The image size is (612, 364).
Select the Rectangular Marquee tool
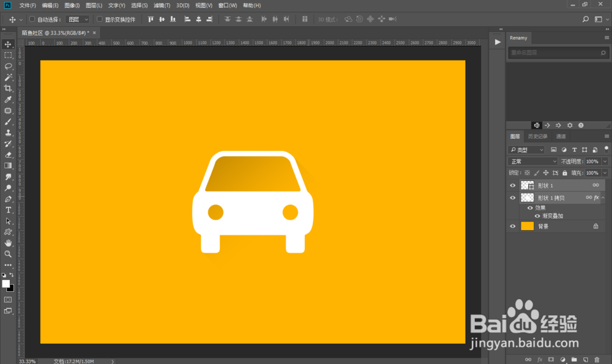[8, 56]
